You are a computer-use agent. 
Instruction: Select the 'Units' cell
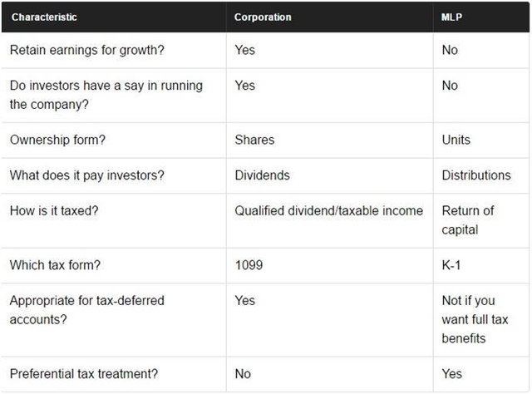tap(456, 140)
